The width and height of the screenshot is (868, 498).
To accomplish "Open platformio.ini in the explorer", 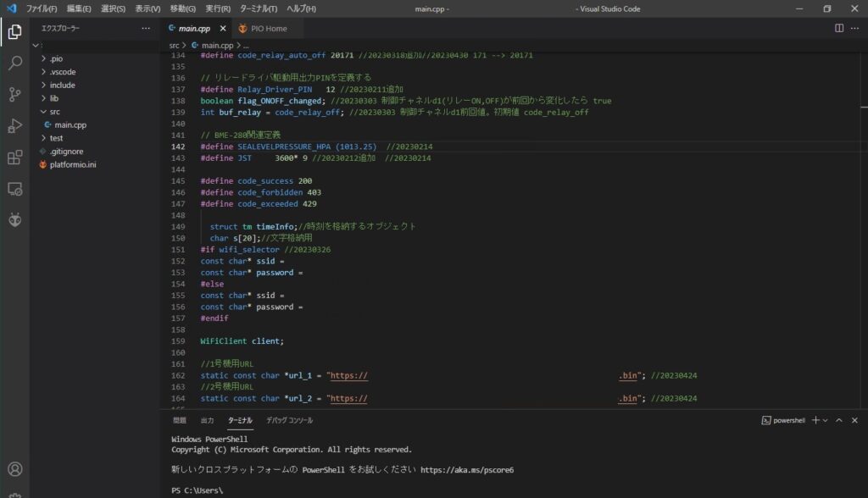I will [x=73, y=164].
